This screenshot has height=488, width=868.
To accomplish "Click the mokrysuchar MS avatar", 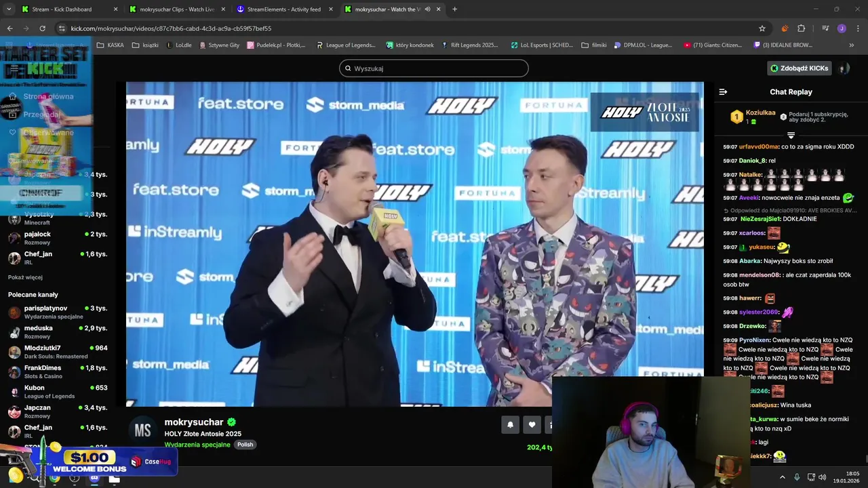I will (142, 430).
